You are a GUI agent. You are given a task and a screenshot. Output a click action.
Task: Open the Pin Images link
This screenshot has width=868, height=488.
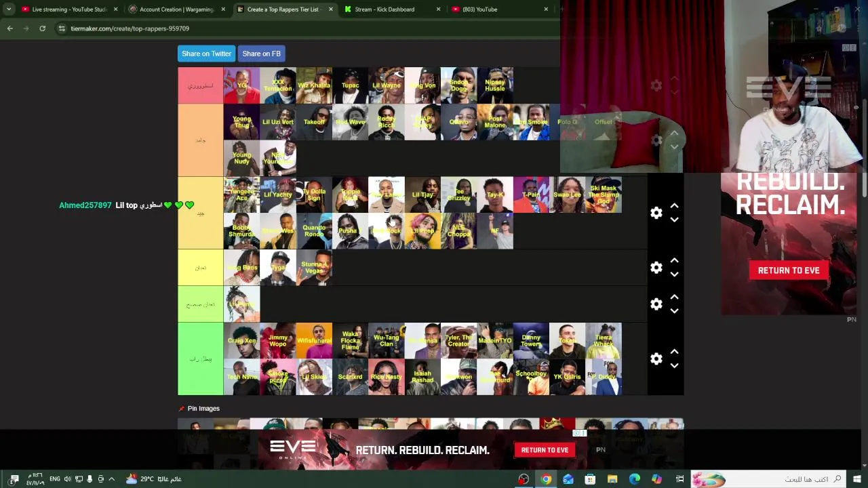203,409
